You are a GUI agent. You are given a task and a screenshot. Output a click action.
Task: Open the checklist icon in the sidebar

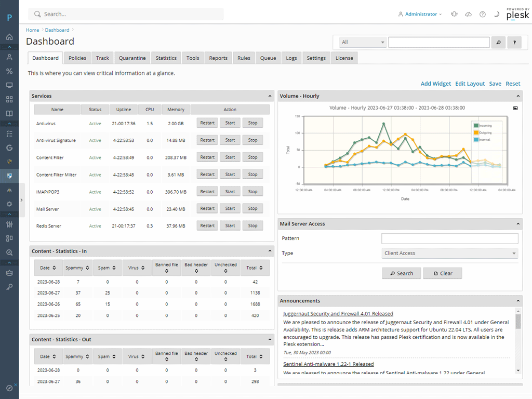(x=9, y=134)
